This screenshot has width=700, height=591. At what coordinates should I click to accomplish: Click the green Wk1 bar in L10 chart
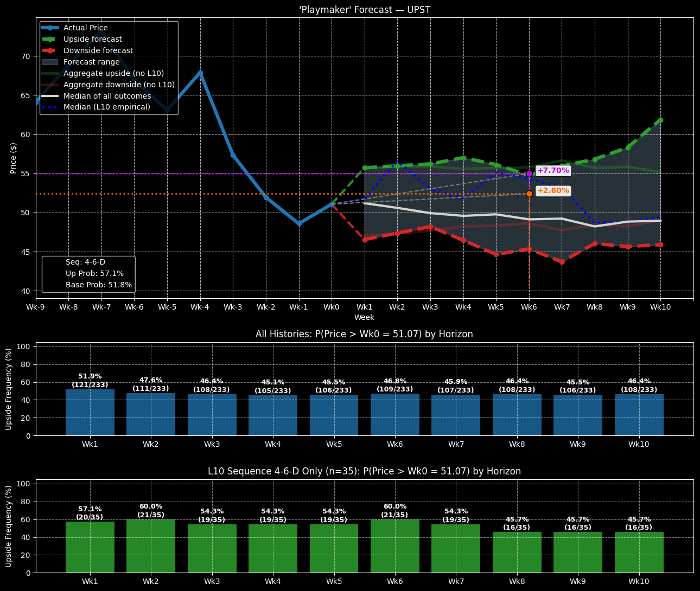click(x=90, y=547)
